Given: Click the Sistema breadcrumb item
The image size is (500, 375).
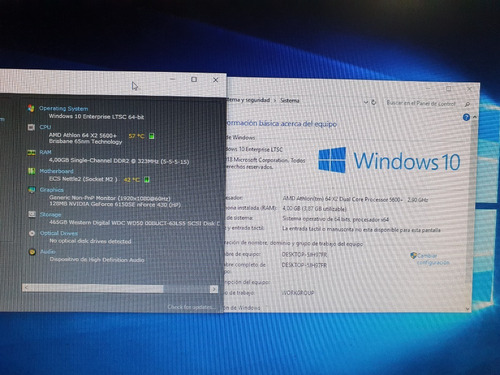Looking at the screenshot, I should tap(290, 100).
